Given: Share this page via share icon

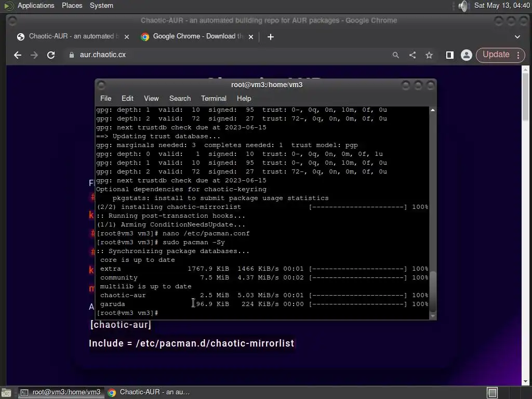Looking at the screenshot, I should 413,55.
